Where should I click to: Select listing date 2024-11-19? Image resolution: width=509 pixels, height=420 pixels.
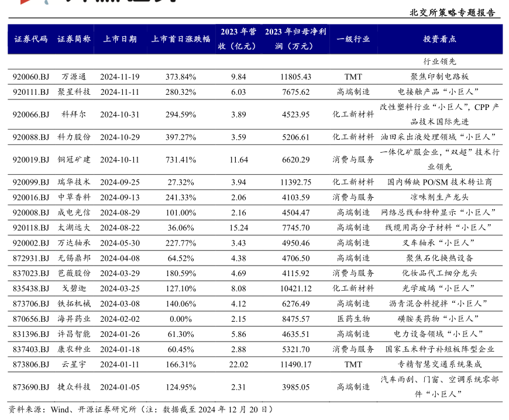(x=120, y=77)
